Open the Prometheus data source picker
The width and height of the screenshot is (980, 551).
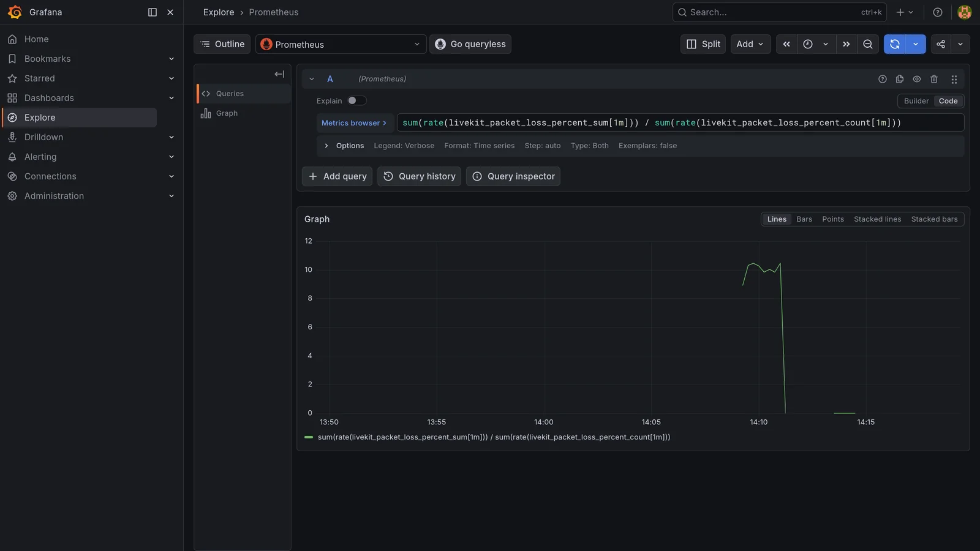point(341,44)
